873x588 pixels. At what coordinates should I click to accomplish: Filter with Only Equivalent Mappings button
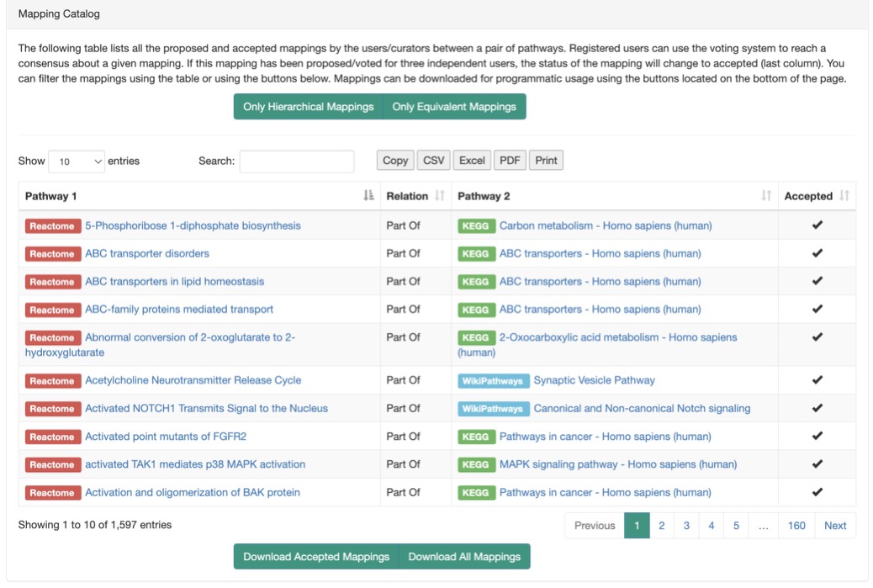[454, 106]
